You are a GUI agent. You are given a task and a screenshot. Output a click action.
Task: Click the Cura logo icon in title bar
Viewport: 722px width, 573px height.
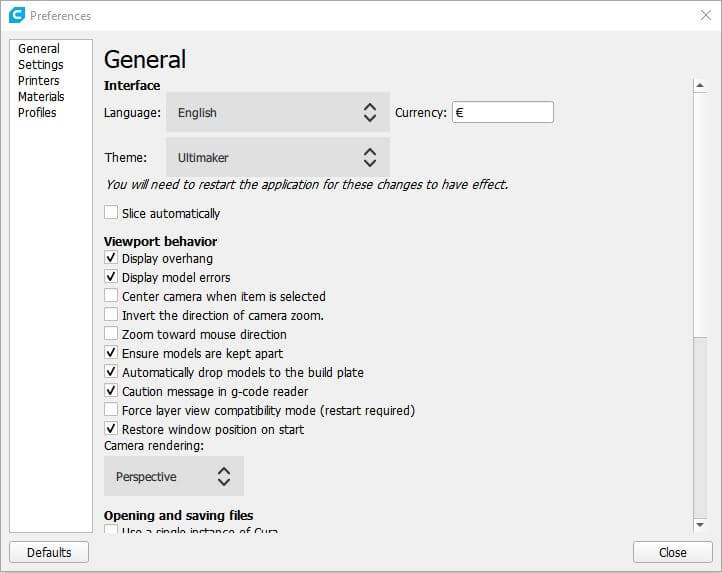16,15
